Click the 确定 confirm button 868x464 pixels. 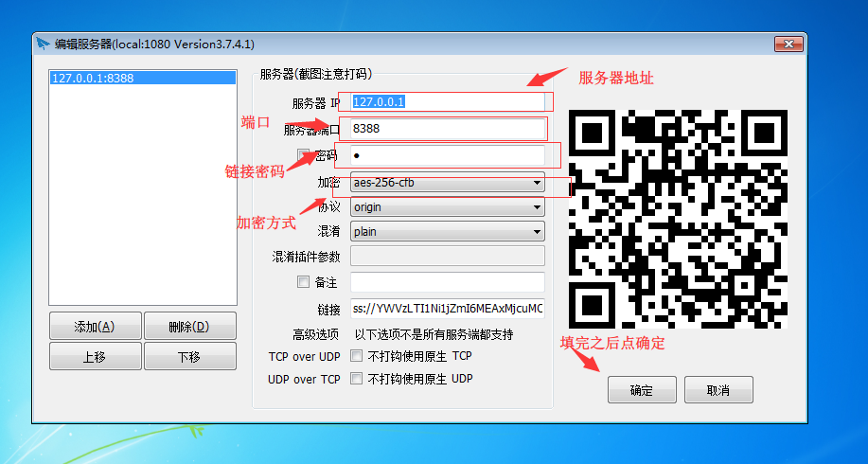point(642,390)
